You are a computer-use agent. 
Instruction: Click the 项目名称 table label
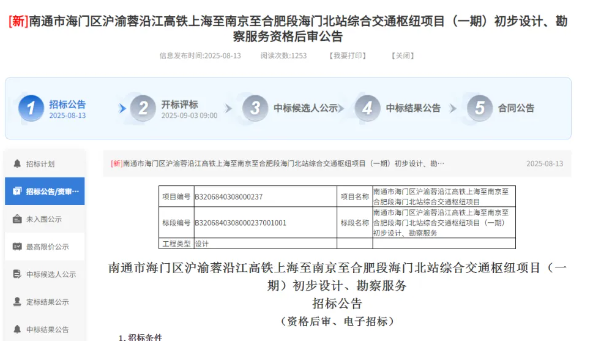click(355, 196)
